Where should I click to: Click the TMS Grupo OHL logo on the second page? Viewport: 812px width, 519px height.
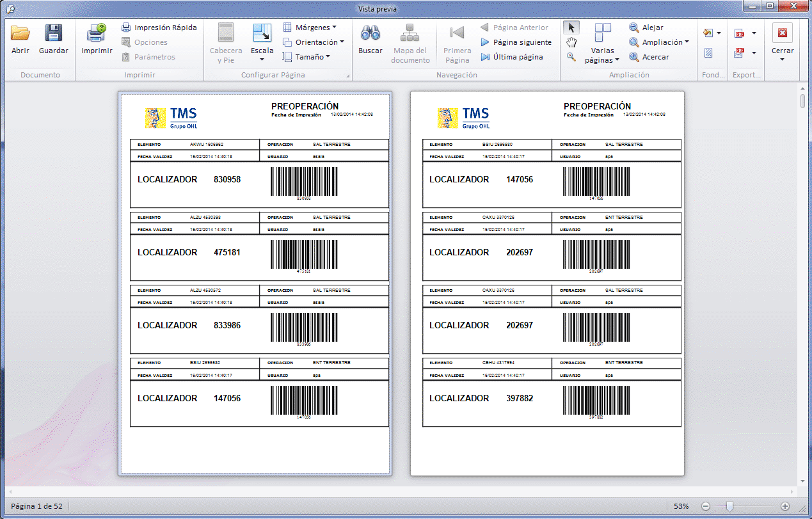point(464,118)
